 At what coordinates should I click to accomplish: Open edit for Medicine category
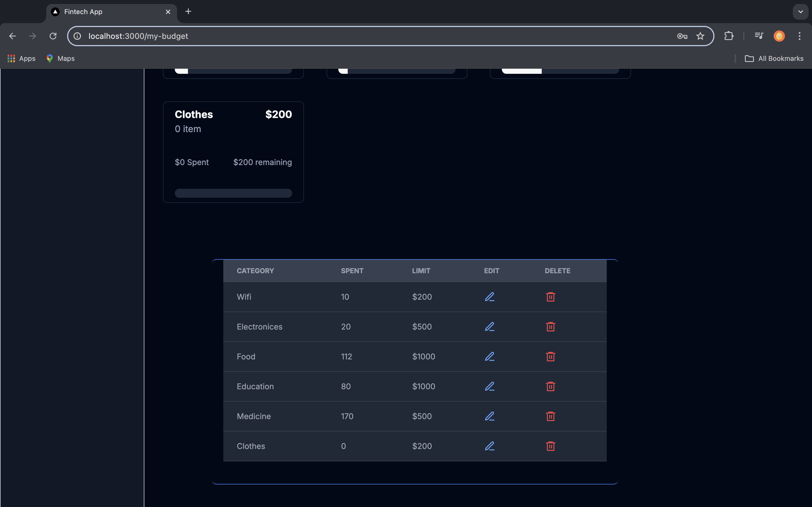[x=489, y=416]
